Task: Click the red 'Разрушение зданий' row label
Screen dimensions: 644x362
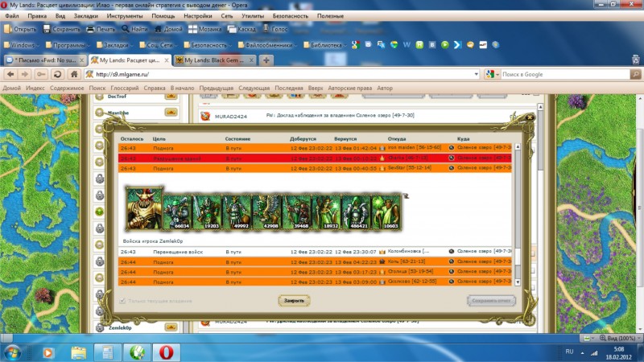Action: click(x=177, y=158)
